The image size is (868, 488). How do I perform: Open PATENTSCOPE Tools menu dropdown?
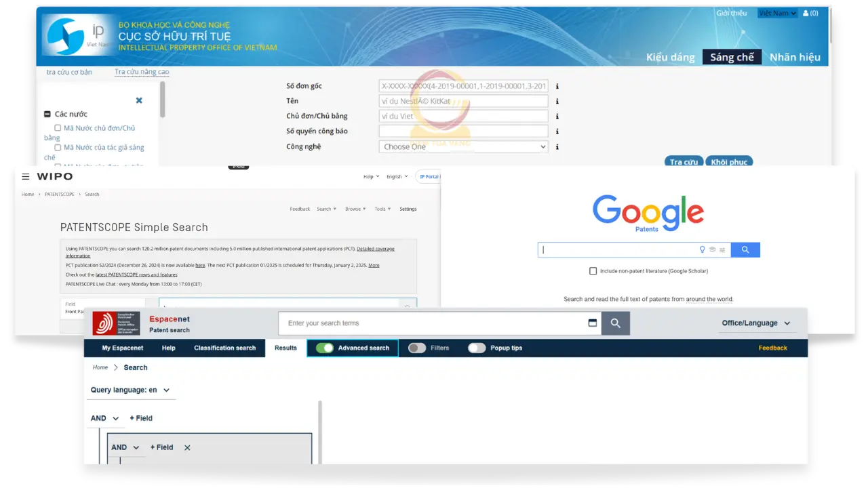382,209
